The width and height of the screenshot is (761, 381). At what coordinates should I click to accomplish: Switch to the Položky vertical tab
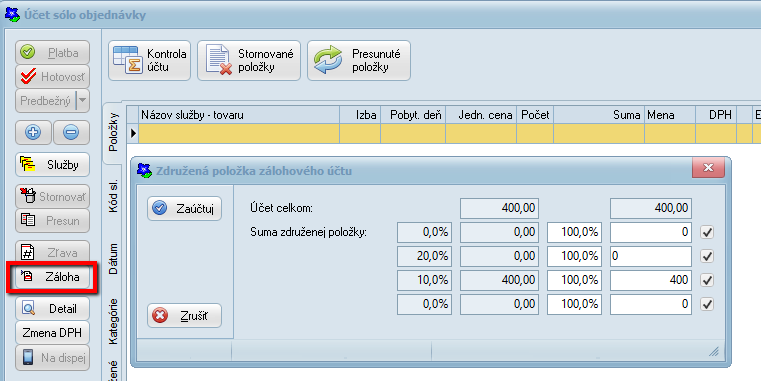pos(113,133)
